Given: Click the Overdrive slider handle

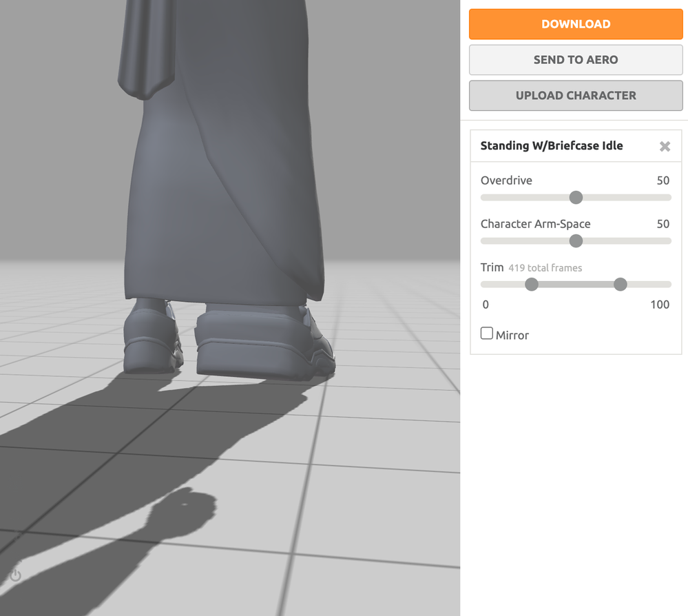Looking at the screenshot, I should pyautogui.click(x=576, y=198).
